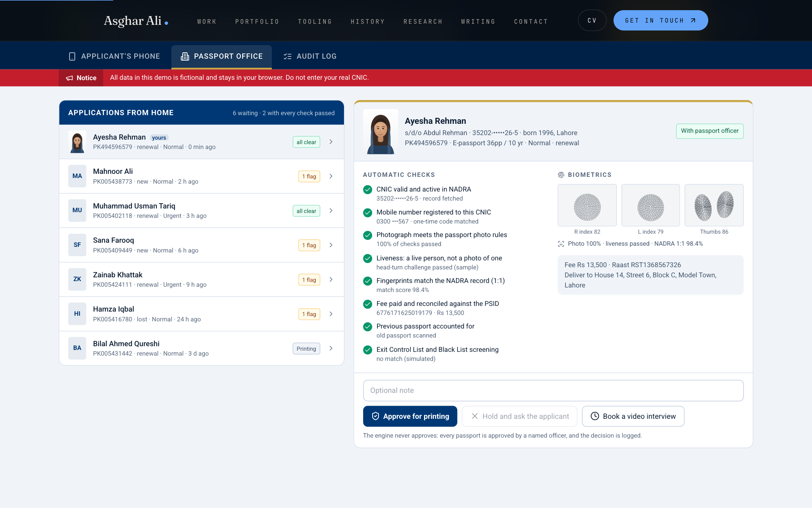
Task: Expand Zainab Khattak row chevron
Action: tap(331, 280)
